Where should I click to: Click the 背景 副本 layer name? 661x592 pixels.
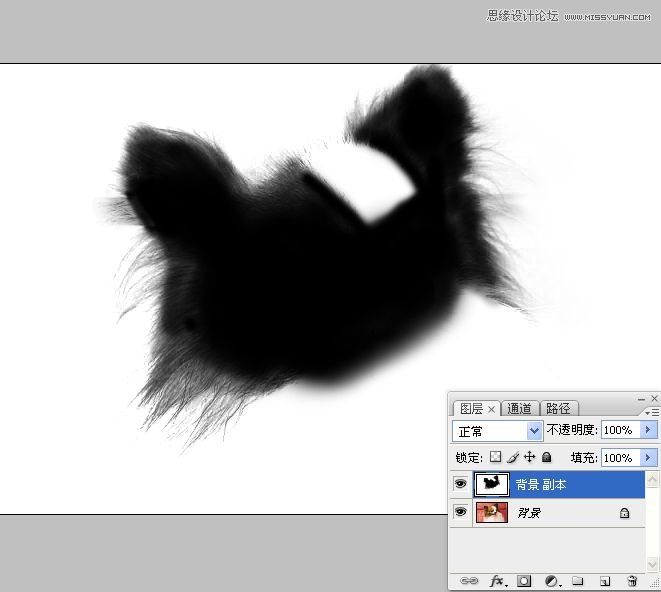[541, 485]
